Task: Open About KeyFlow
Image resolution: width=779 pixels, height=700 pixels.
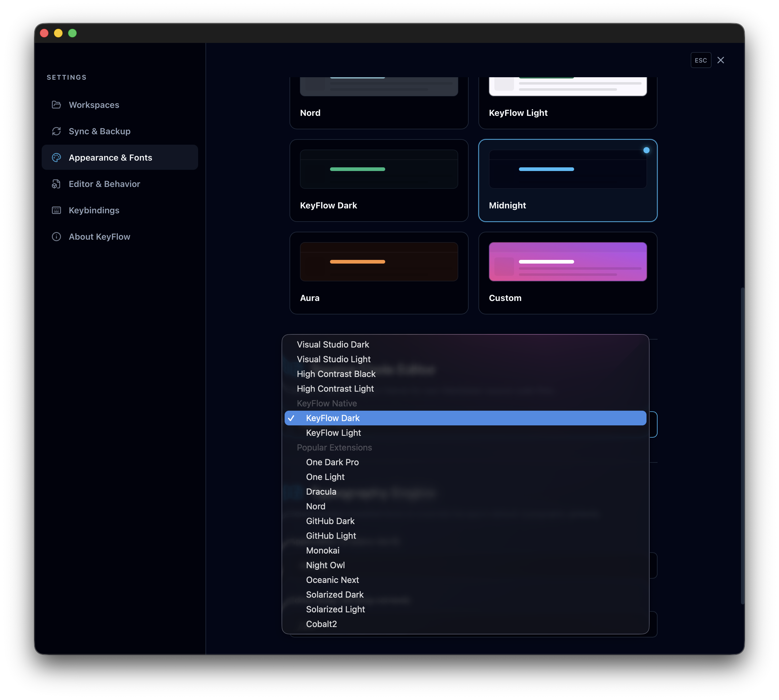Action: pos(99,237)
